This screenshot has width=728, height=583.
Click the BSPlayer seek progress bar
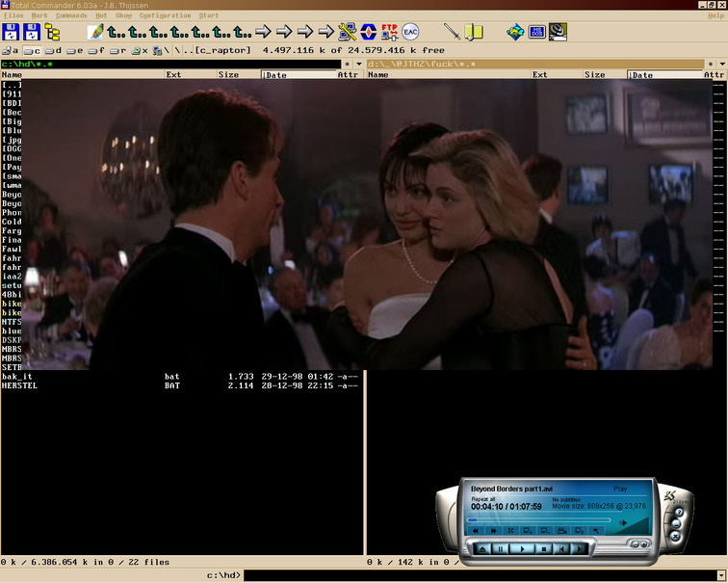pyautogui.click(x=534, y=519)
